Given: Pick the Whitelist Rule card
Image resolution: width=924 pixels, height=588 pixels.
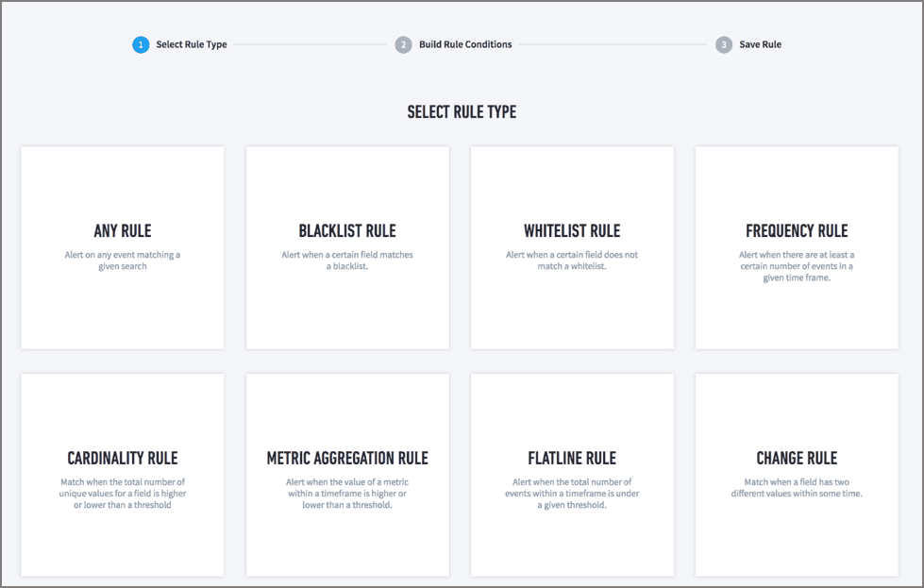Looking at the screenshot, I should coord(572,247).
